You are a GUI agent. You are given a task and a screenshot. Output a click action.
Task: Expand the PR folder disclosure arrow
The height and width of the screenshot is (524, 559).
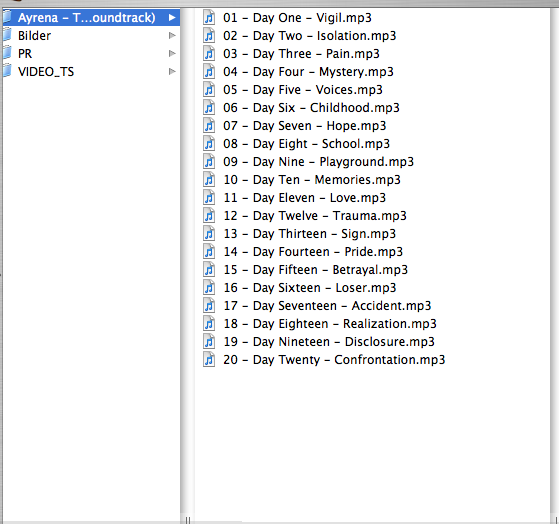click(172, 53)
